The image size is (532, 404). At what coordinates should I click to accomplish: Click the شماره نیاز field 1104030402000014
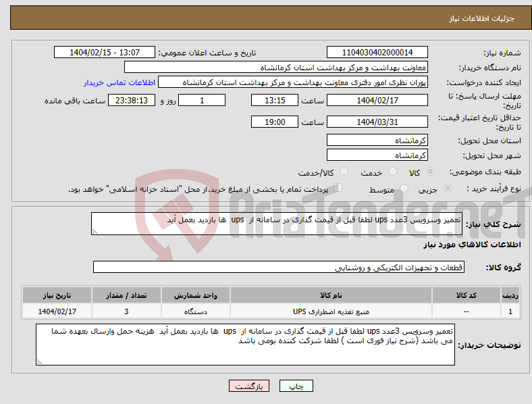[x=377, y=52]
